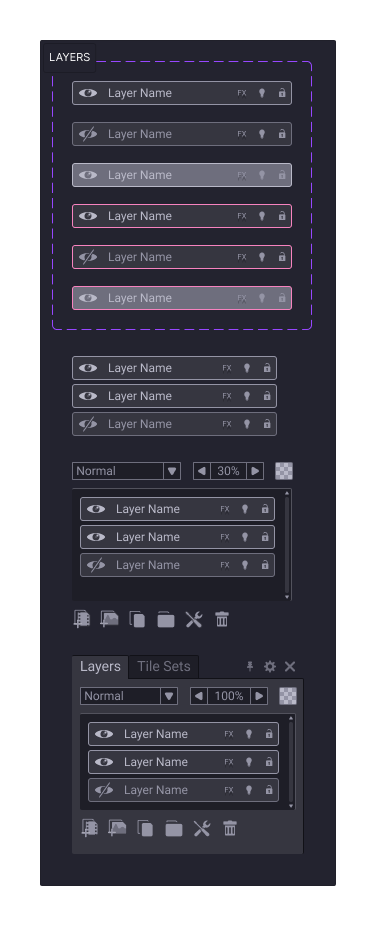Toggle the crossed eye in the three-row stack above the 30% controls
This screenshot has width=376, height=926.
(x=88, y=424)
